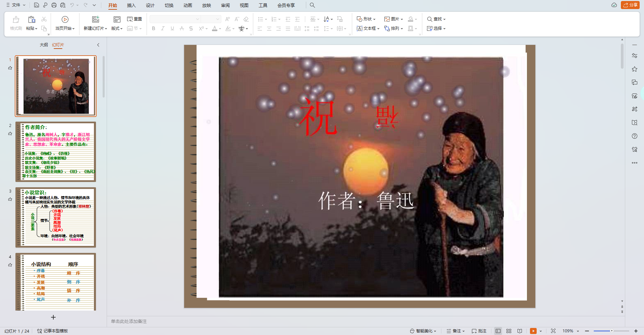Click the star icon in the right sidebar

pos(634,69)
